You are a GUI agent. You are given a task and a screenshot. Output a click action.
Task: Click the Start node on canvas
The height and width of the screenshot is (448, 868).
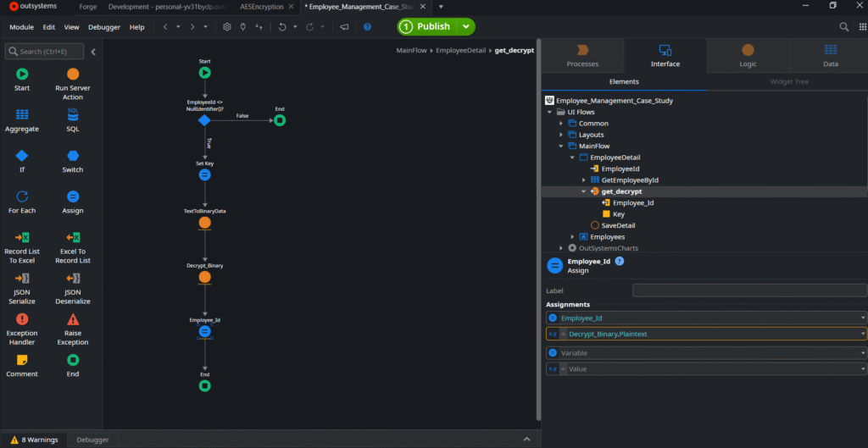[x=205, y=73]
